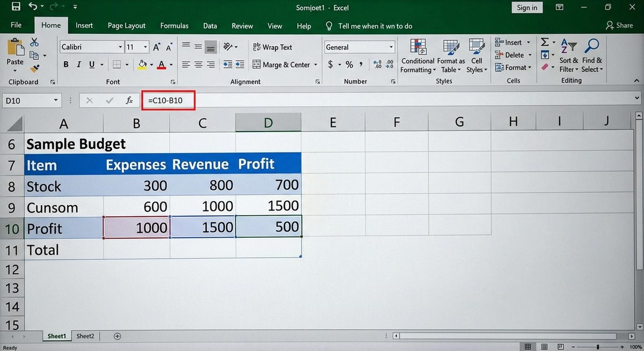Click the Sign in button
The height and width of the screenshot is (351, 644).
[526, 8]
